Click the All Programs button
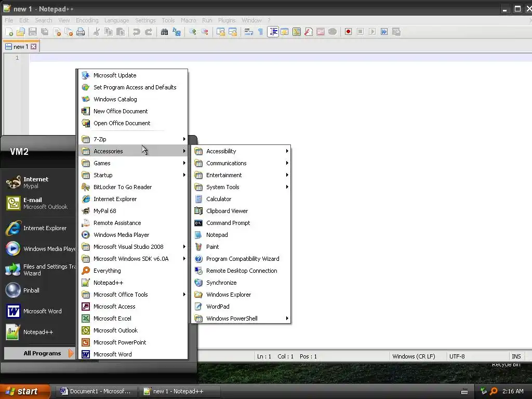The height and width of the screenshot is (399, 532). [39, 353]
